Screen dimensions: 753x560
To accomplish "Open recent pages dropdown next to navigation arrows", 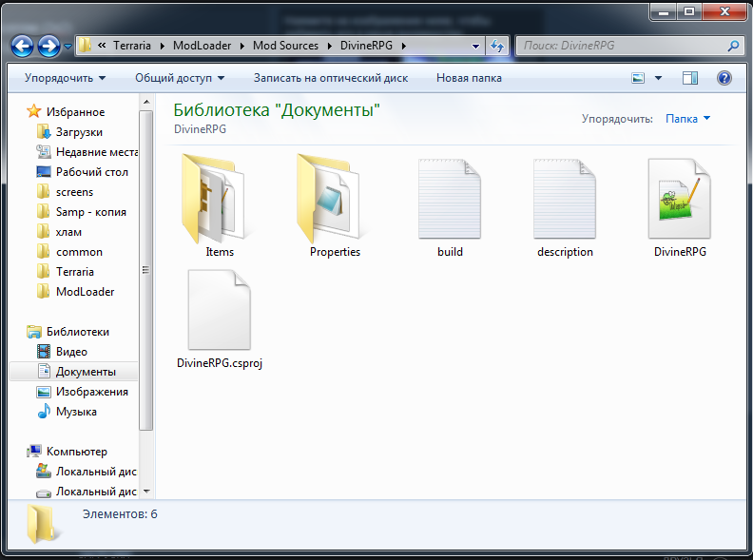I will [x=68, y=47].
